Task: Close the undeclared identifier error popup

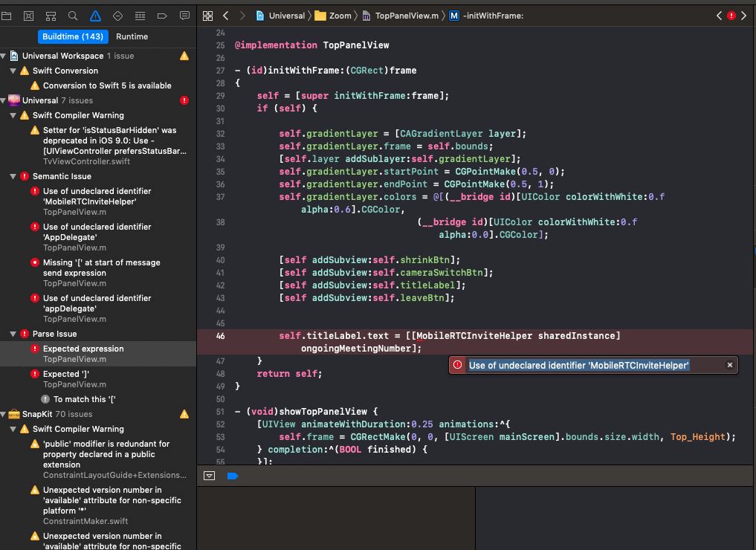Action: (729, 365)
